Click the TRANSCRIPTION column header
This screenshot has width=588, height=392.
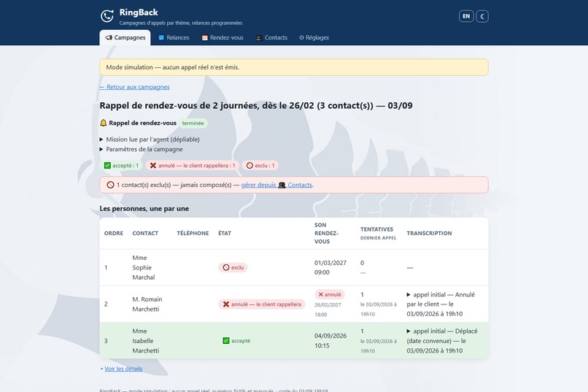coord(429,233)
